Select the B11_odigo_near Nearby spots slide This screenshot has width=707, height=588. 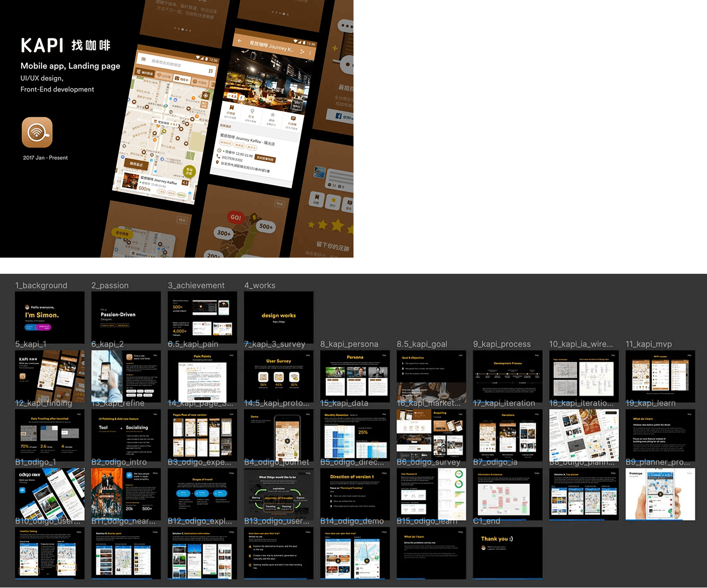point(126,553)
